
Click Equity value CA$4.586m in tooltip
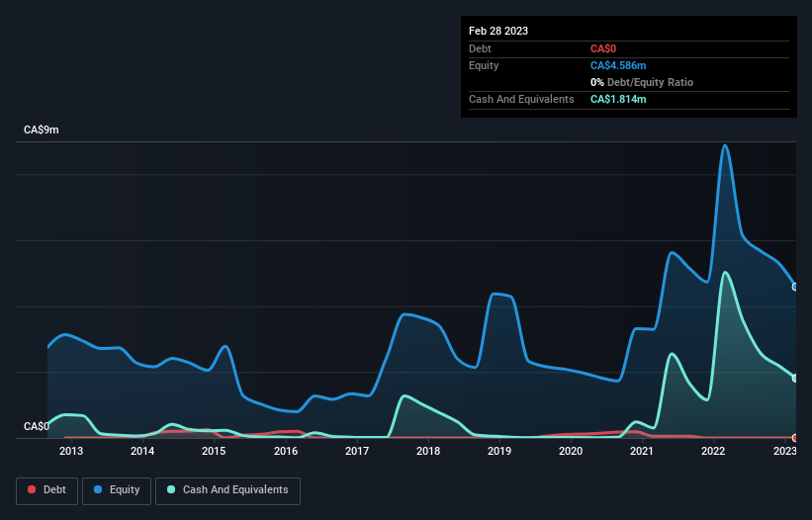(x=618, y=65)
